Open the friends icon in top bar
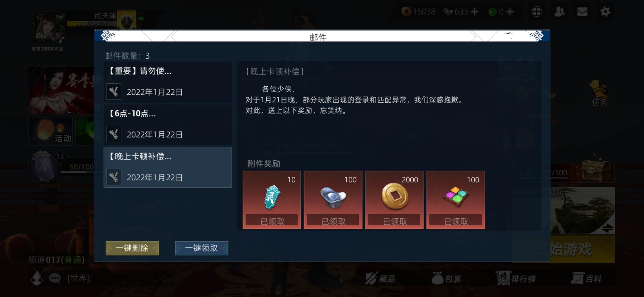This screenshot has width=644, height=297. [x=560, y=12]
